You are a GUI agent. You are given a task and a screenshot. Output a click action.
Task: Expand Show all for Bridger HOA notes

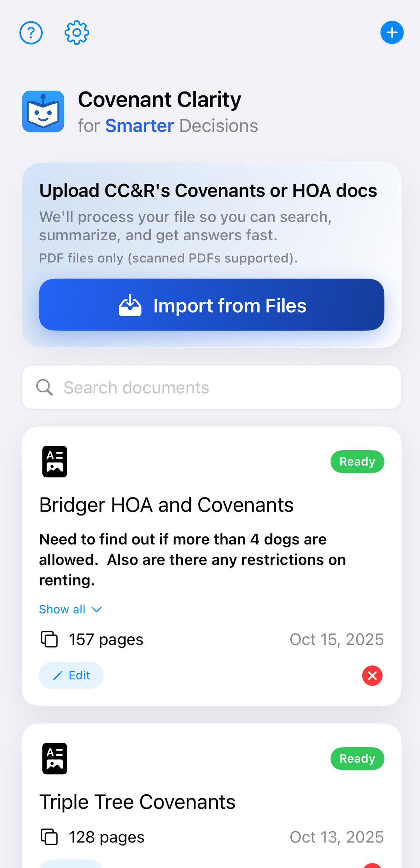[x=62, y=609]
